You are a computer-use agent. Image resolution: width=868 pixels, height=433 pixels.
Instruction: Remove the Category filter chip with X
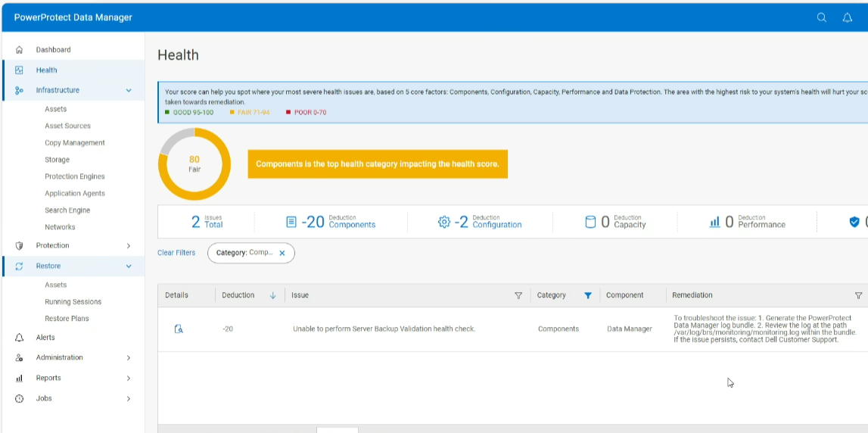(x=282, y=253)
